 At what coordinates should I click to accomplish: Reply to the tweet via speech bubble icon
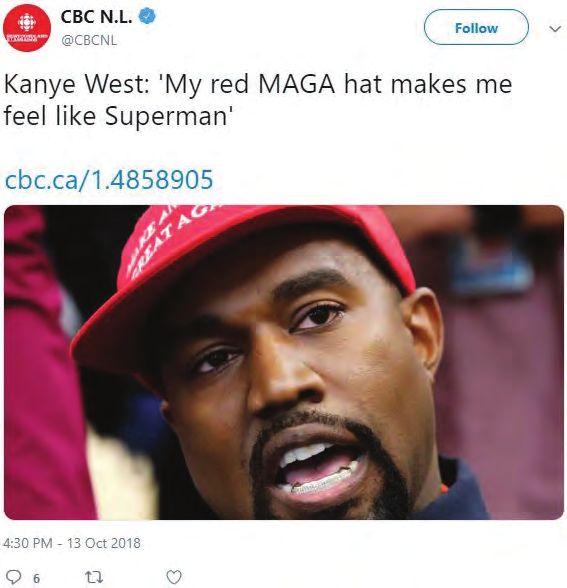coord(15,577)
